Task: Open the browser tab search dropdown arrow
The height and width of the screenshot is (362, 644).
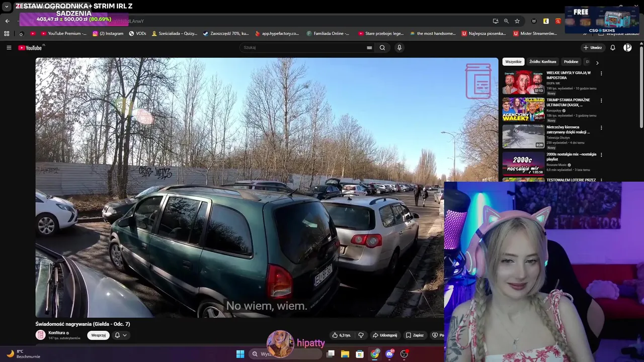Action: point(7,7)
